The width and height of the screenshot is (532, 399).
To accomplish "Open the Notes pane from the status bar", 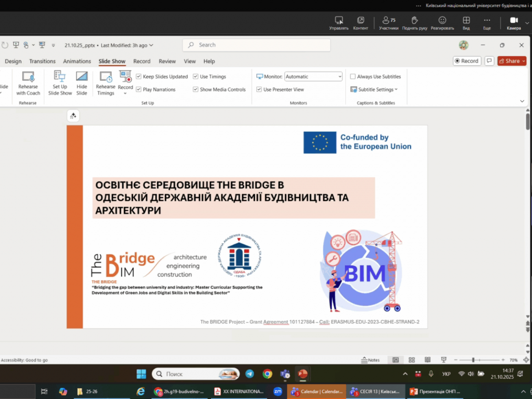I will 370,360.
